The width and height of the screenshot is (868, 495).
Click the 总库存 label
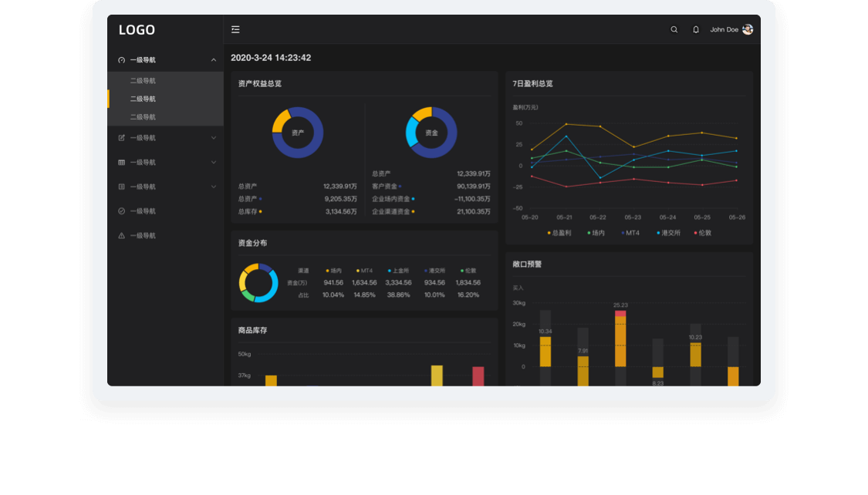[x=248, y=211]
